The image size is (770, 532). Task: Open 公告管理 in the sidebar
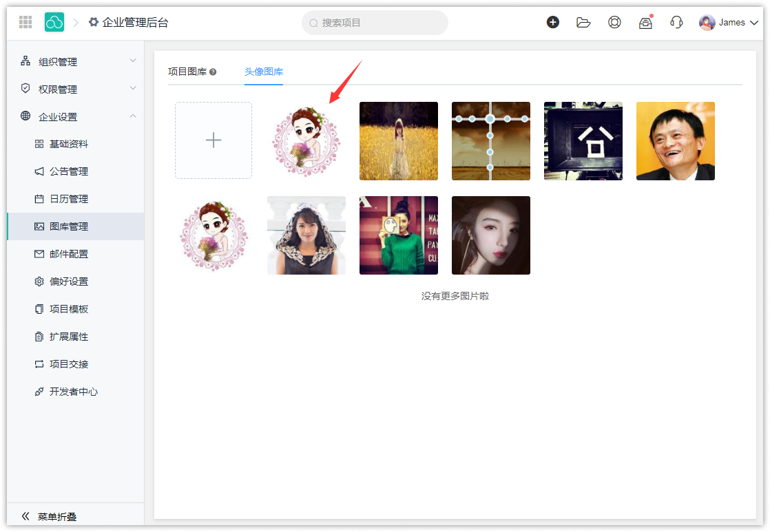pyautogui.click(x=69, y=171)
